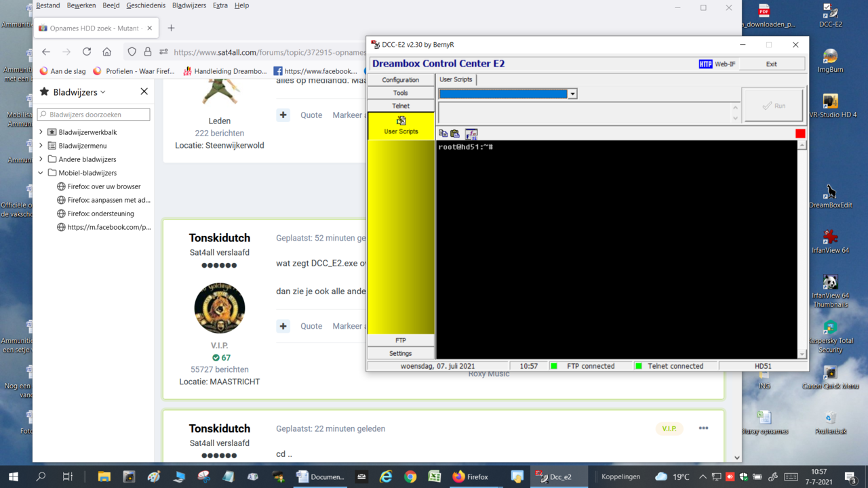
Task: Click the paste icon above the terminal
Action: [x=455, y=134]
